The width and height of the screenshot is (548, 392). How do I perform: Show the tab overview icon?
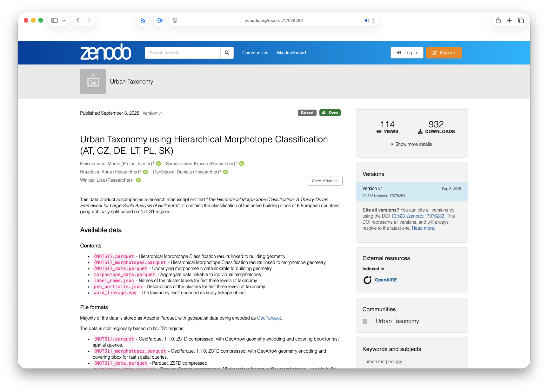[521, 20]
